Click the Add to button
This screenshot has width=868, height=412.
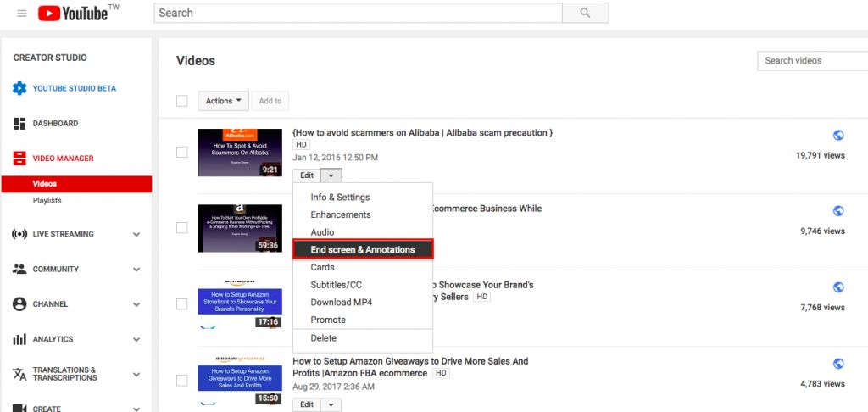pos(270,101)
